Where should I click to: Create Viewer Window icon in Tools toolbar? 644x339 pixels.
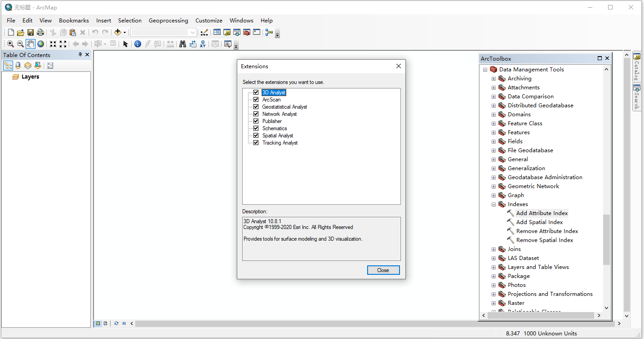coord(228,44)
